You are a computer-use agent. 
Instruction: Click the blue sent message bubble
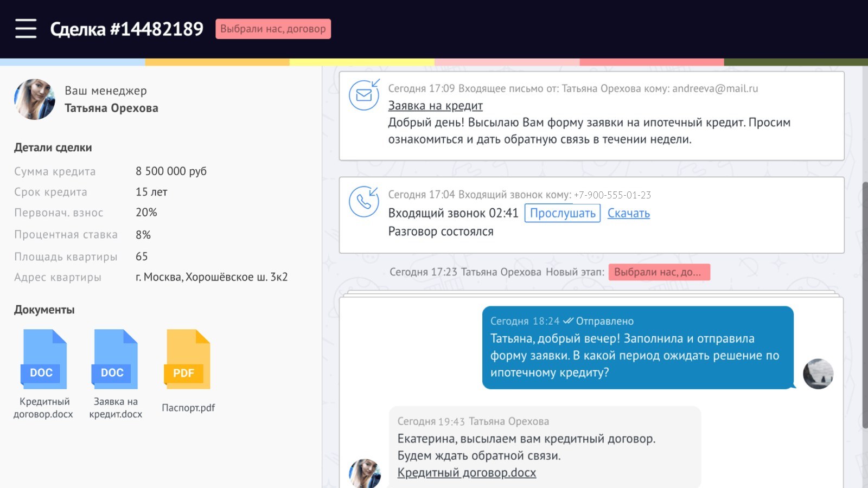tap(638, 348)
